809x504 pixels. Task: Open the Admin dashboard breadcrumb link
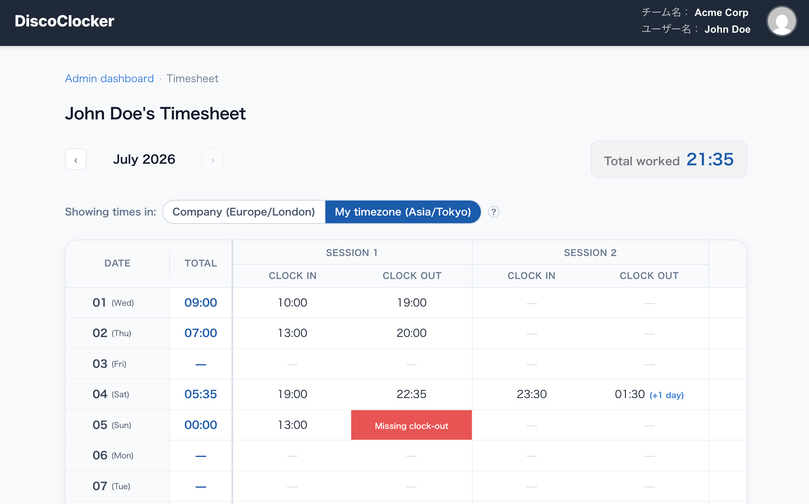[x=109, y=78]
